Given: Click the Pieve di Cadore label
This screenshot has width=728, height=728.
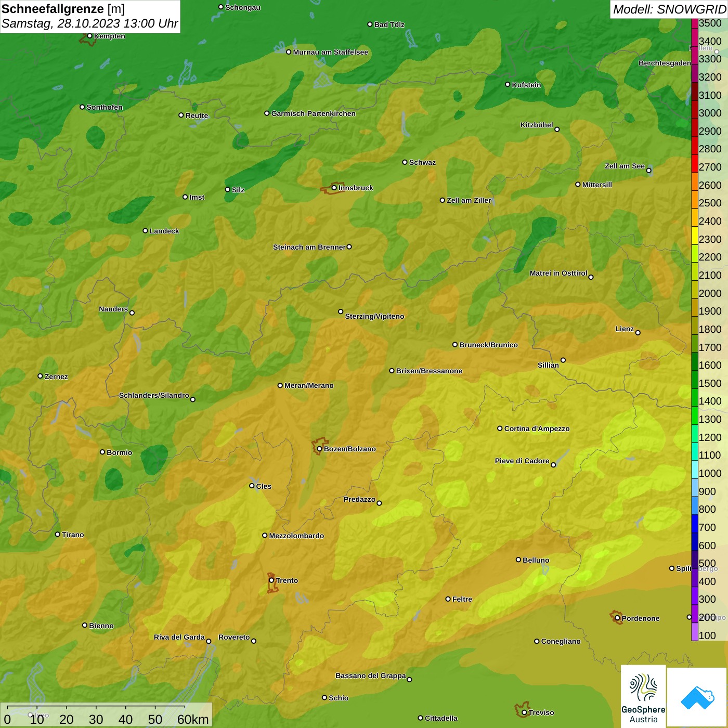Looking at the screenshot, I should point(522,461).
